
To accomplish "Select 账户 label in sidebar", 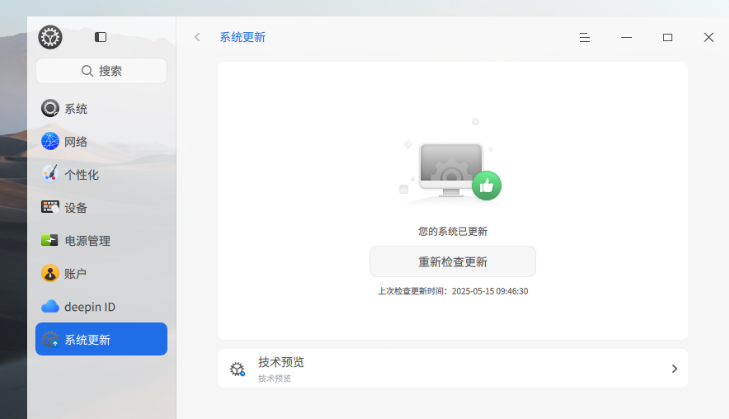I will [75, 274].
